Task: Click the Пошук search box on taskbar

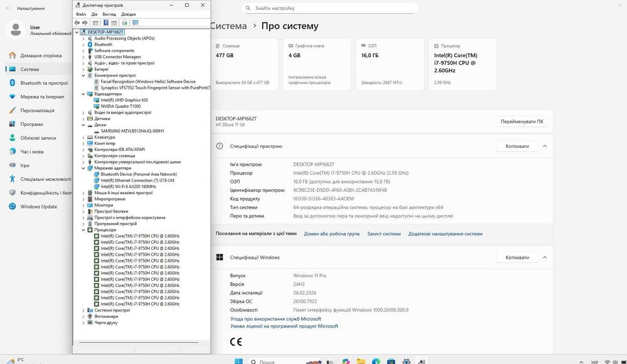Action: pyautogui.click(x=285, y=361)
